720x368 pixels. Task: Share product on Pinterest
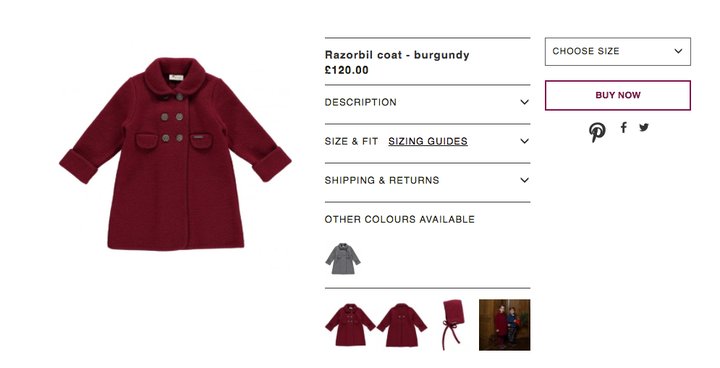click(597, 132)
